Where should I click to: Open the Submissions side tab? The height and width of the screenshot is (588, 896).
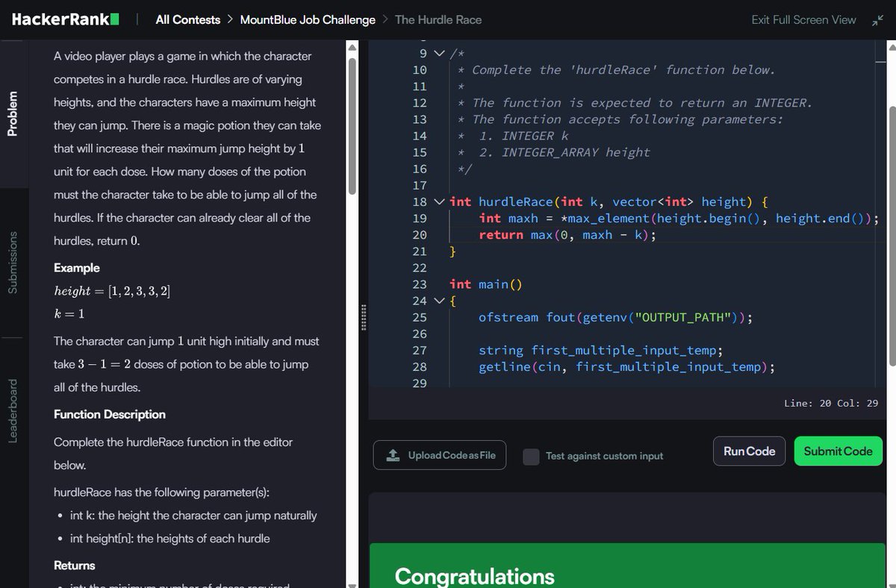pyautogui.click(x=12, y=261)
